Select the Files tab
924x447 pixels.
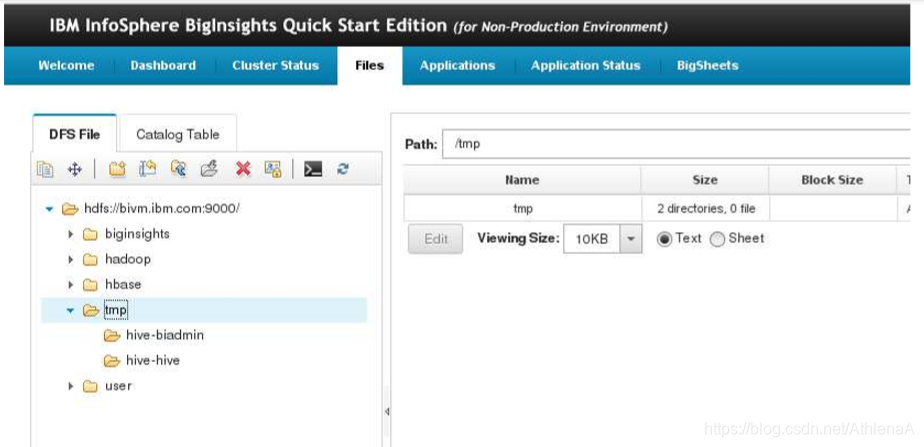coord(369,65)
